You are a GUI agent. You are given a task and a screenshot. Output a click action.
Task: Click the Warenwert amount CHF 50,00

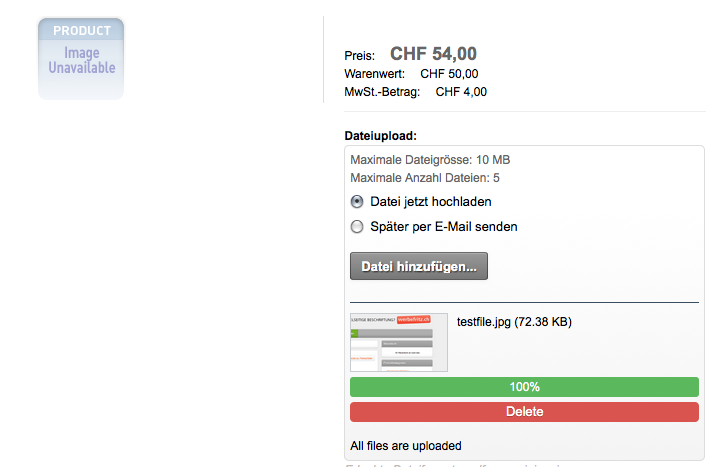click(449, 74)
